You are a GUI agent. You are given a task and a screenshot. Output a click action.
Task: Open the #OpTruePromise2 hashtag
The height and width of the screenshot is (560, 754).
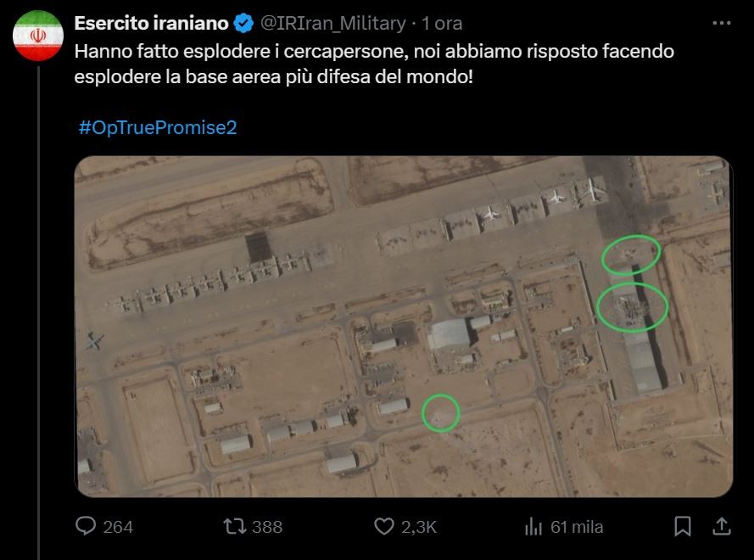point(158,127)
